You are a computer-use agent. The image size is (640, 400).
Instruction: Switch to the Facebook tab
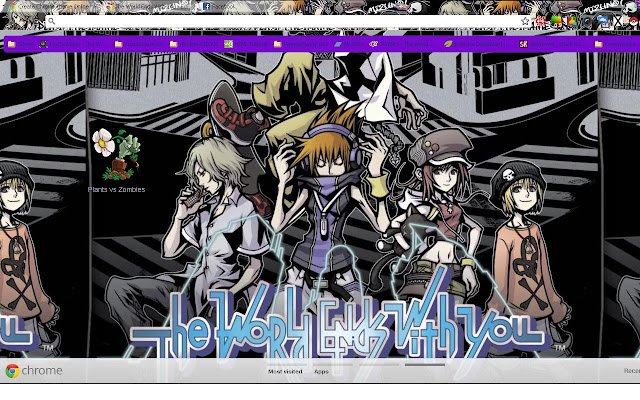(219, 7)
